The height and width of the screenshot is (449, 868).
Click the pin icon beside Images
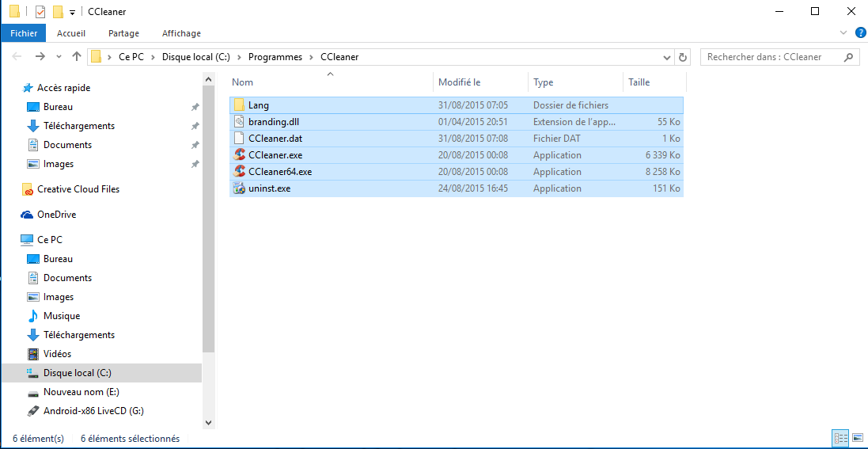tap(195, 164)
